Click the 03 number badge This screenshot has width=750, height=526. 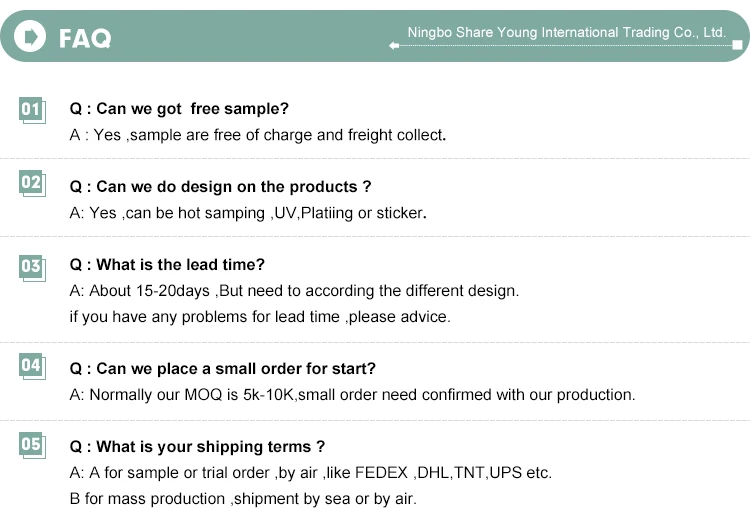point(31,266)
